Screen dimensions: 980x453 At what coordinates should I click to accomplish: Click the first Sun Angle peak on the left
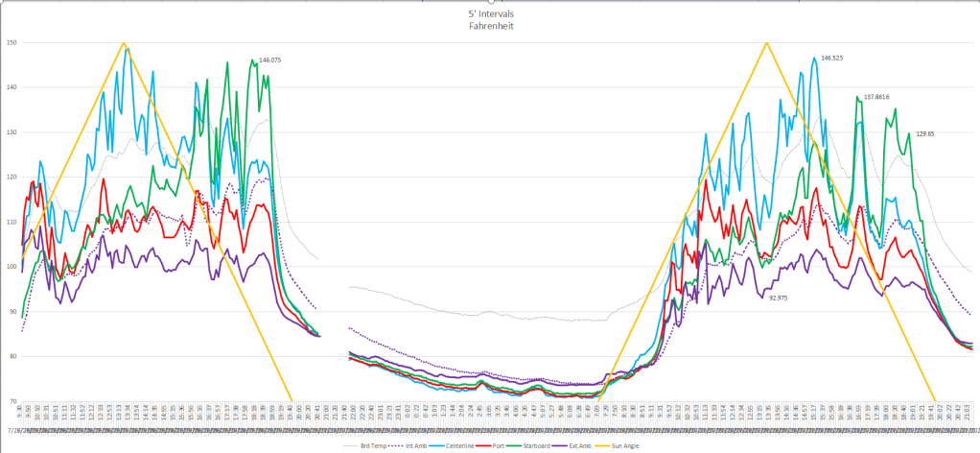coord(124,43)
